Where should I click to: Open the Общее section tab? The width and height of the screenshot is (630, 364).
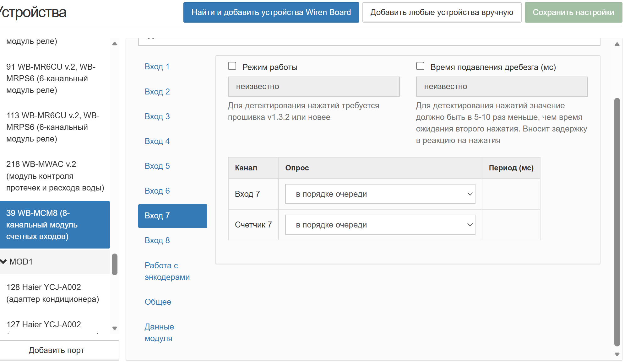[x=158, y=302]
